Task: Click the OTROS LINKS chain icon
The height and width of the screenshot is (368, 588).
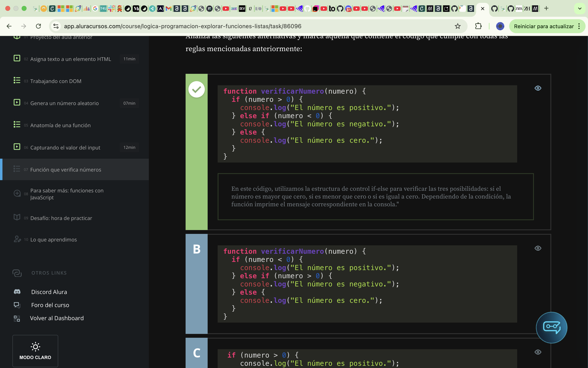Action: click(x=17, y=273)
